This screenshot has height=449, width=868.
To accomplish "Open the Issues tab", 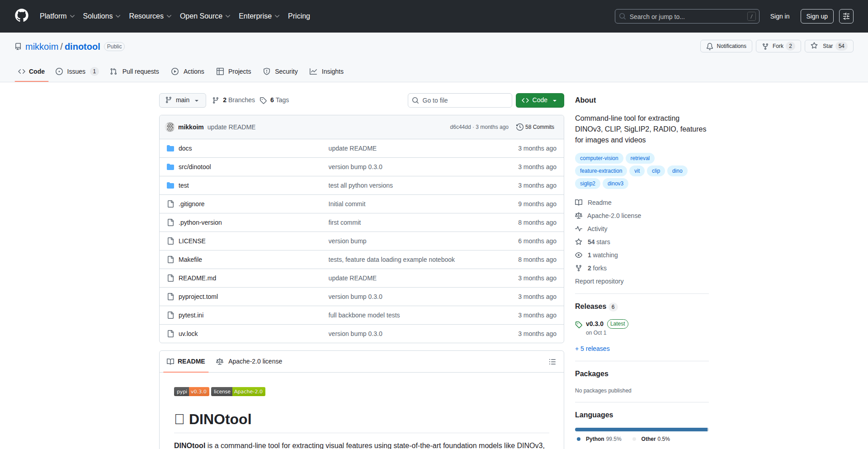I will click(x=77, y=71).
